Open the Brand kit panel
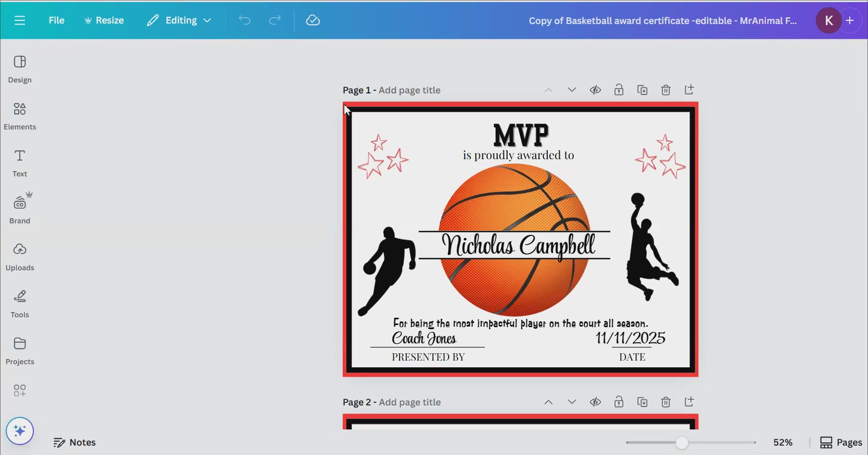Viewport: 868px width, 455px height. 20,210
